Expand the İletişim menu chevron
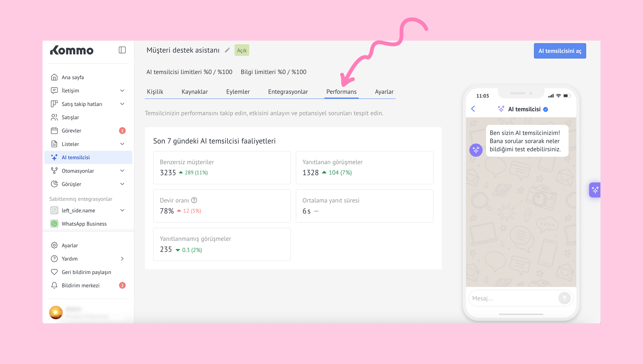The height and width of the screenshot is (364, 643). pyautogui.click(x=122, y=91)
